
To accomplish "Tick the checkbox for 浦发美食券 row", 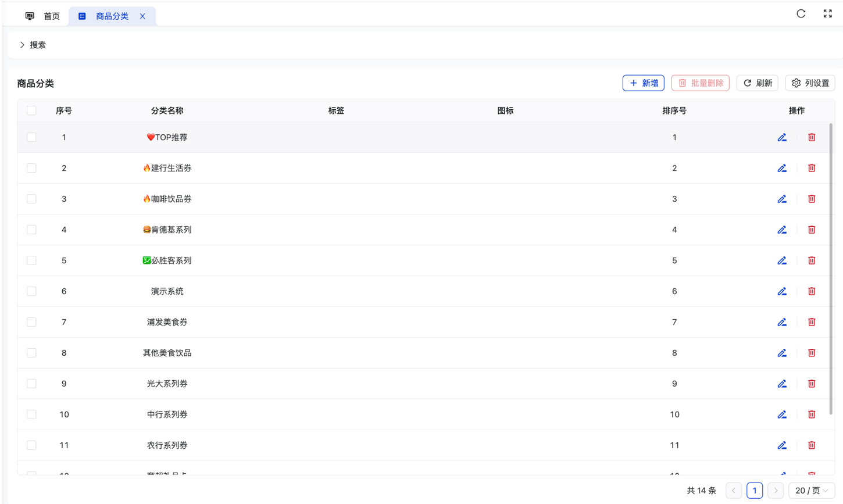I will (31, 322).
